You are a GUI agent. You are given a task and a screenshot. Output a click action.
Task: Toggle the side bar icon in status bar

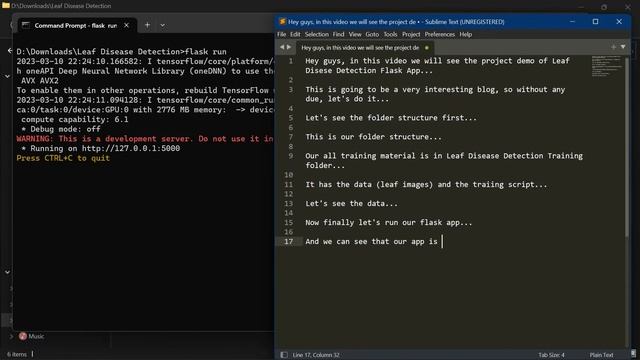(x=284, y=355)
